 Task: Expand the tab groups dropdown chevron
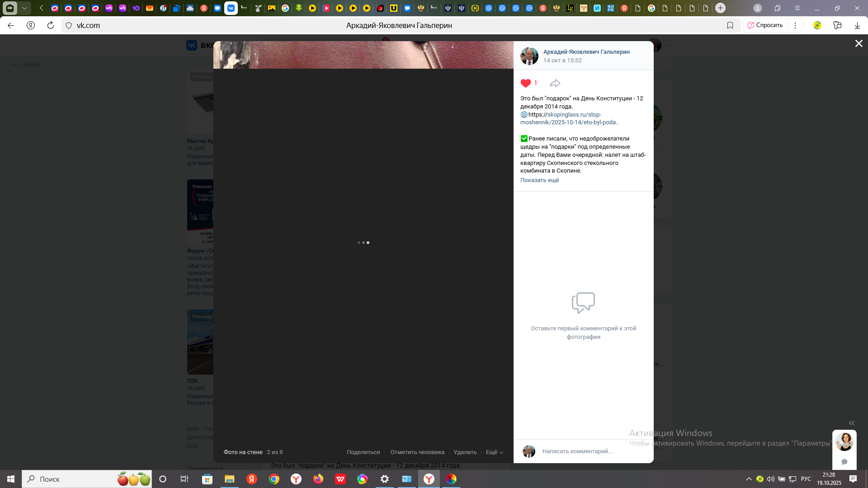point(24,8)
